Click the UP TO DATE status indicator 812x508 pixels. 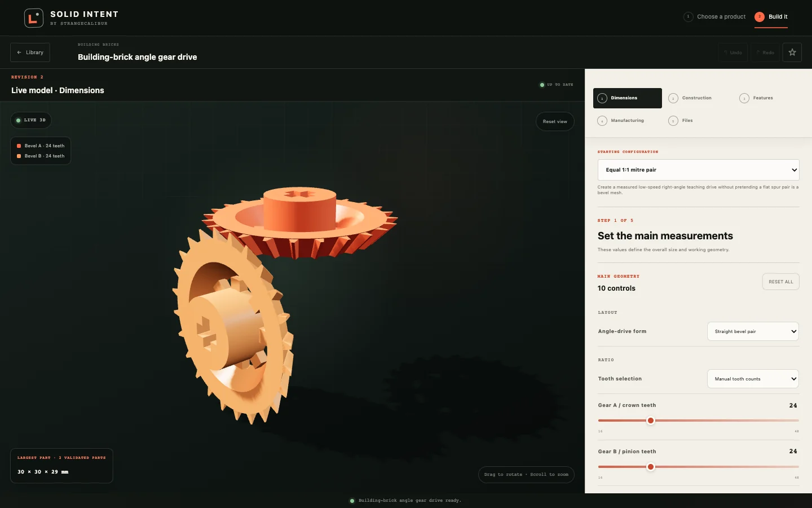coord(556,85)
